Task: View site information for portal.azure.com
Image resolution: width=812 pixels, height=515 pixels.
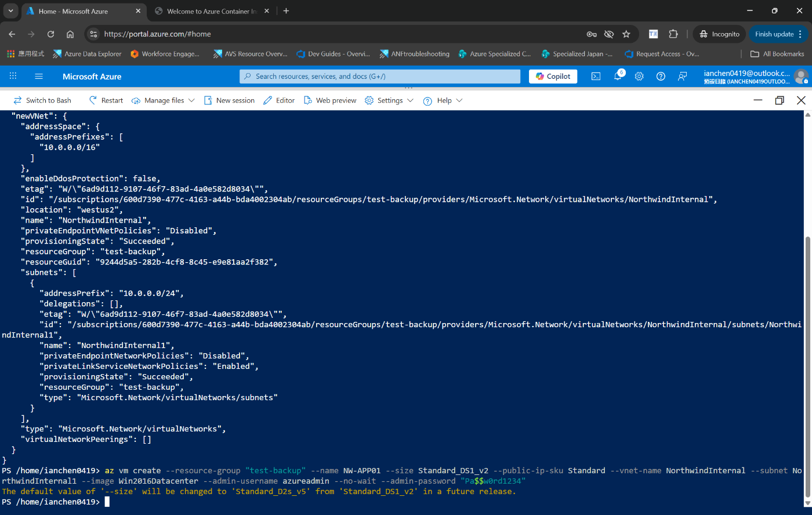Action: (94, 34)
